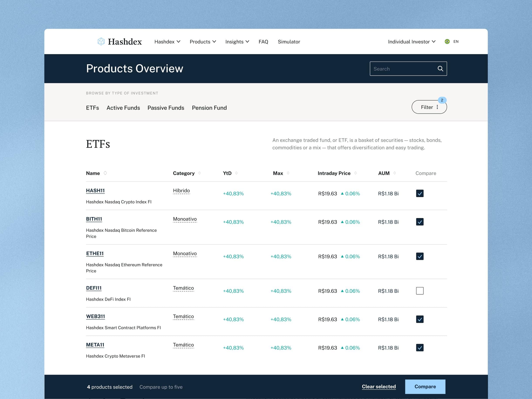Screen dimensions: 532x399
Task: Click the search magnifier icon
Action: tap(440, 69)
